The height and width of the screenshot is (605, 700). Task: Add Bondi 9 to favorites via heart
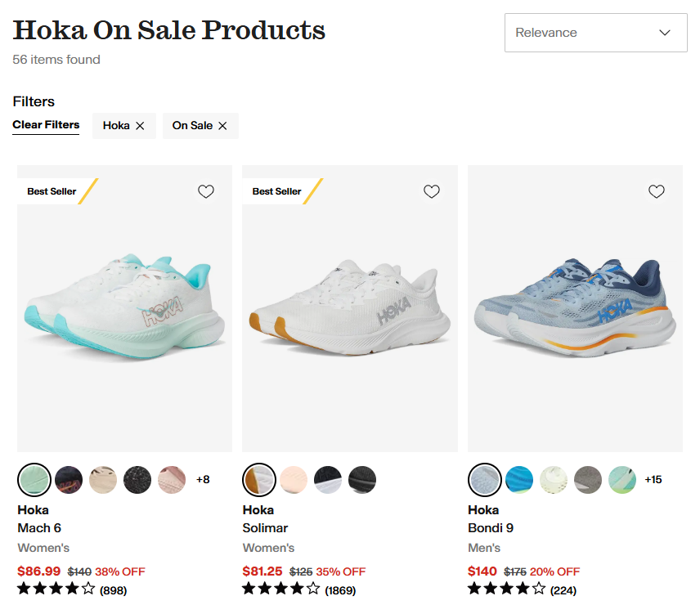tap(657, 191)
